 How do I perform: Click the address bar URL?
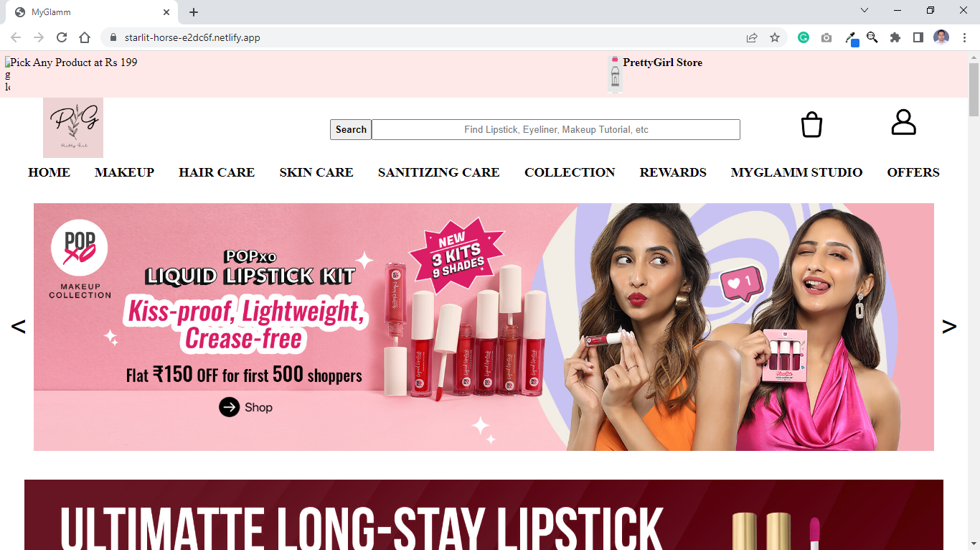tap(192, 37)
